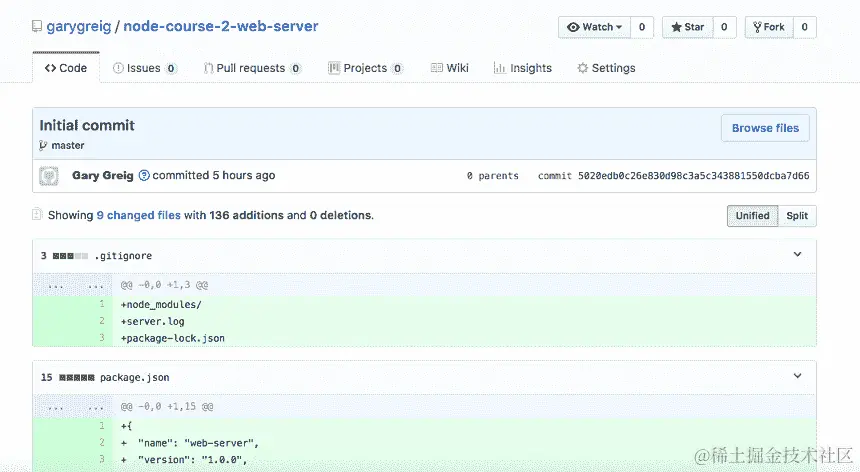Click the @@ -0,0 +1,15 @@ hunk header
Image resolution: width=860 pixels, height=472 pixels.
167,407
